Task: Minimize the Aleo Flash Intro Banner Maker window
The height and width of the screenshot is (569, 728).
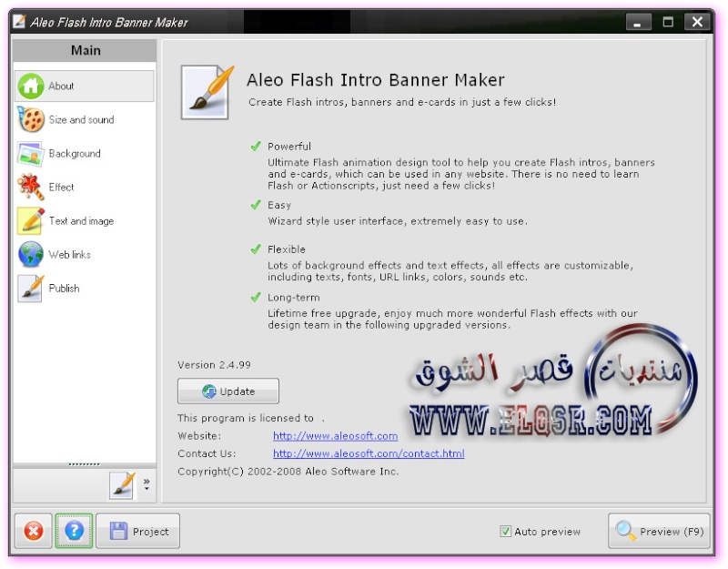Action: coord(638,22)
